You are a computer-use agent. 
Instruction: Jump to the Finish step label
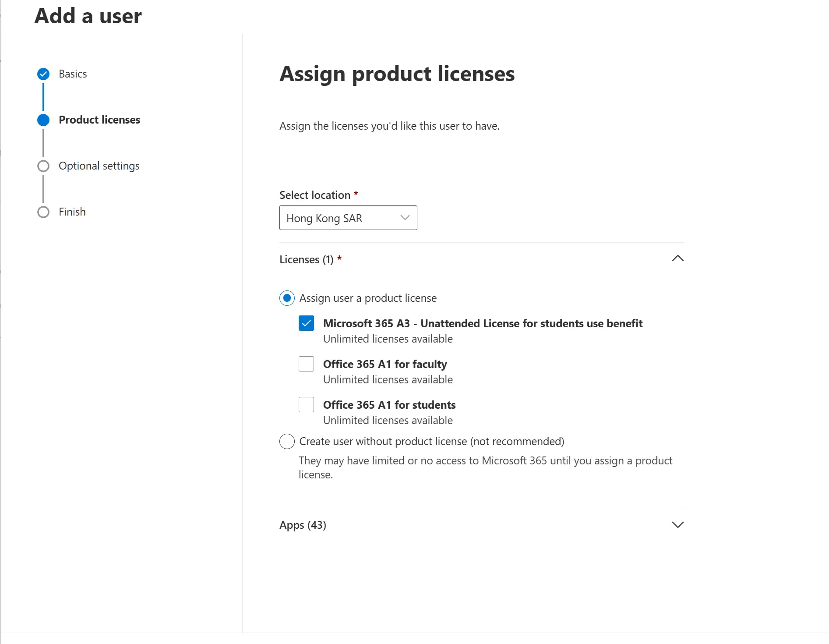tap(72, 212)
